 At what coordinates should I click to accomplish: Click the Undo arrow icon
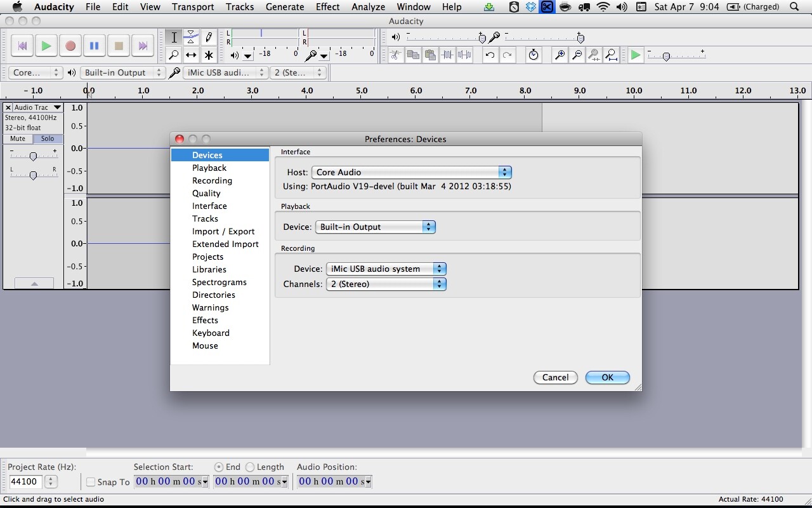coord(490,55)
